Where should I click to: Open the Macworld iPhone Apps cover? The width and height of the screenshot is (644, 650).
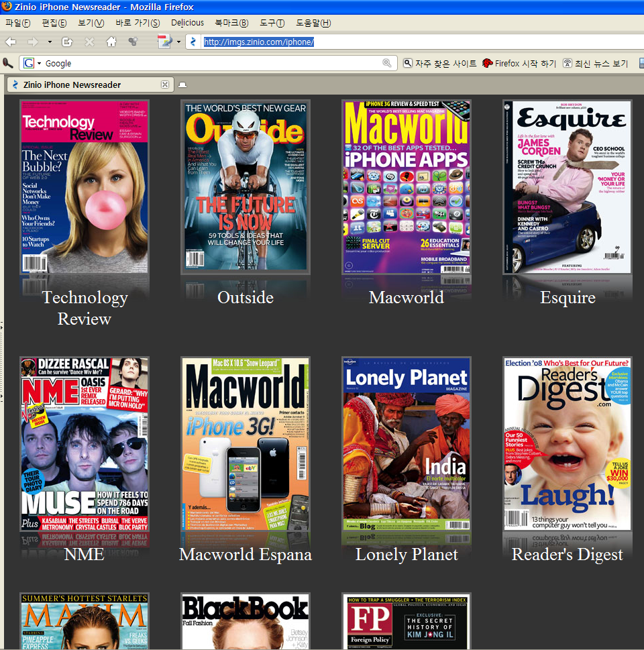(407, 187)
